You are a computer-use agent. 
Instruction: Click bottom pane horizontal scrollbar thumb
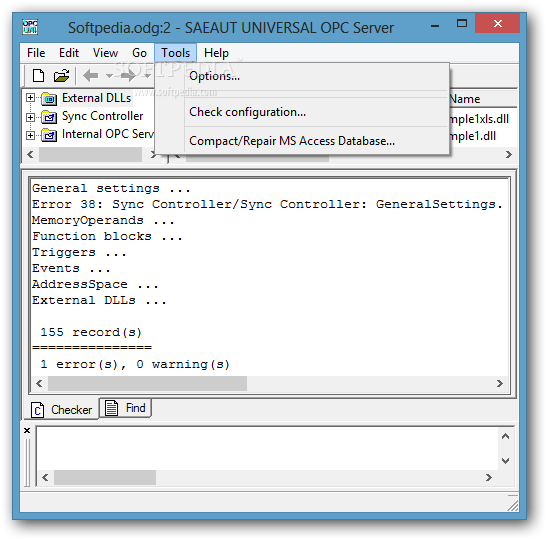pos(105,477)
